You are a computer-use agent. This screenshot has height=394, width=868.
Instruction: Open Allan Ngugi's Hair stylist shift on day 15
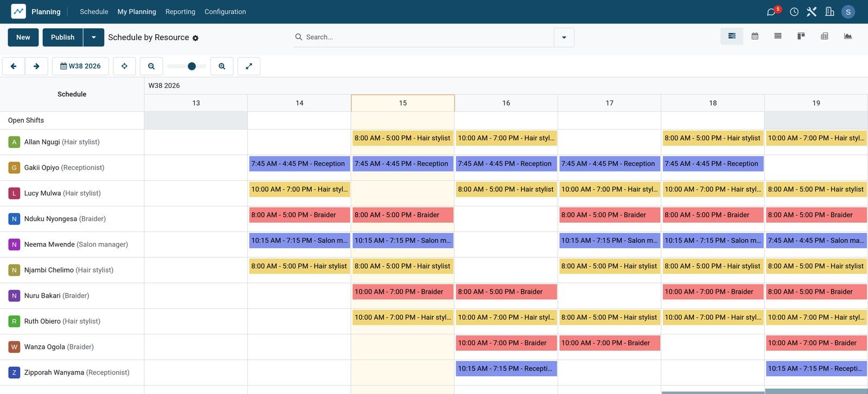pyautogui.click(x=403, y=138)
